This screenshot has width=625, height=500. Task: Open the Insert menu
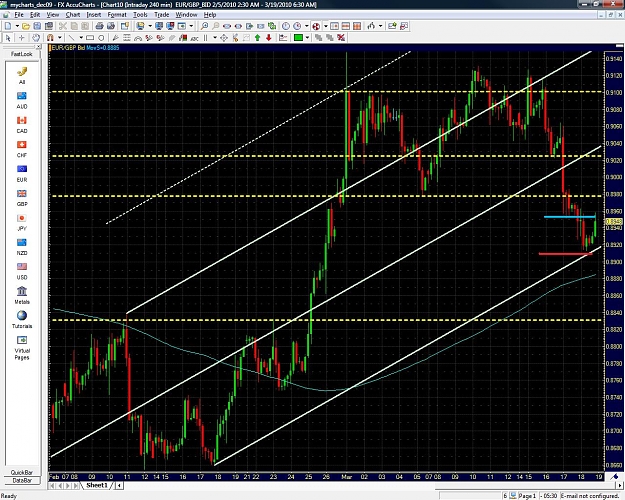94,15
